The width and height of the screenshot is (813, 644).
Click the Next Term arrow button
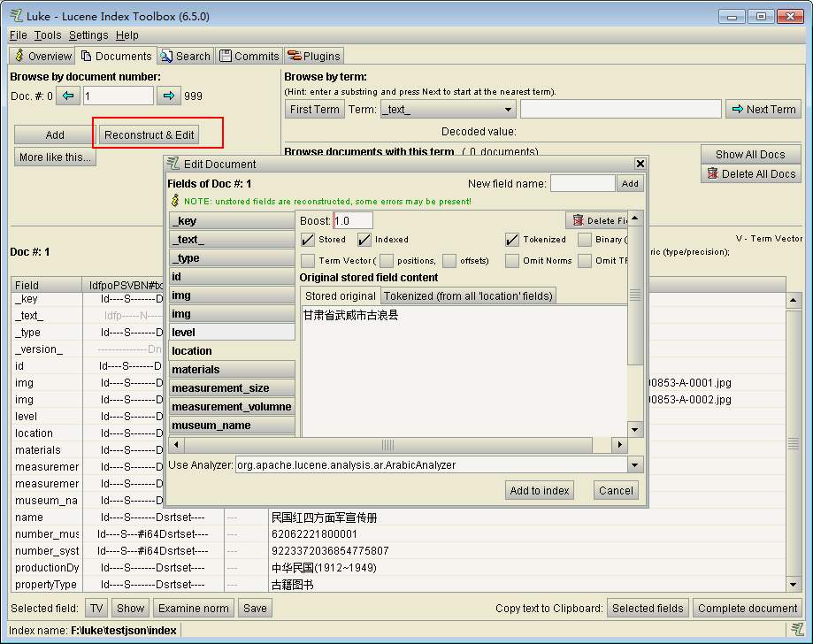(x=763, y=110)
